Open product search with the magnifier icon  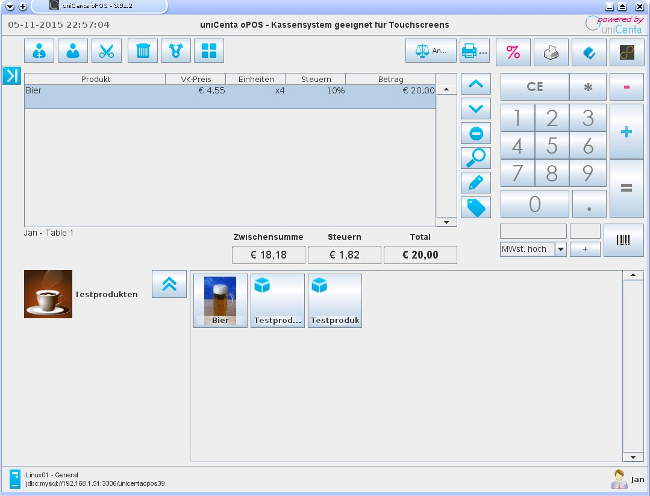click(x=476, y=158)
